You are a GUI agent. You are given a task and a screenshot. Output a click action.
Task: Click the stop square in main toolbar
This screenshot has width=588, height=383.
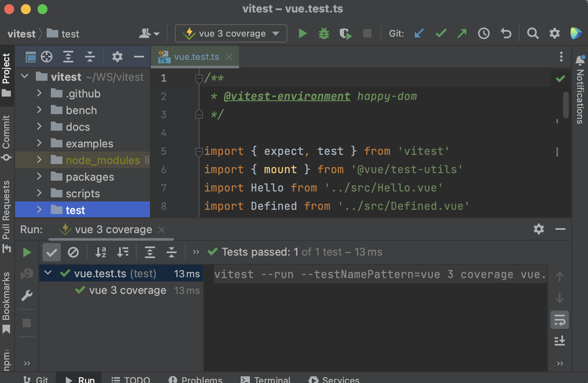coord(367,33)
